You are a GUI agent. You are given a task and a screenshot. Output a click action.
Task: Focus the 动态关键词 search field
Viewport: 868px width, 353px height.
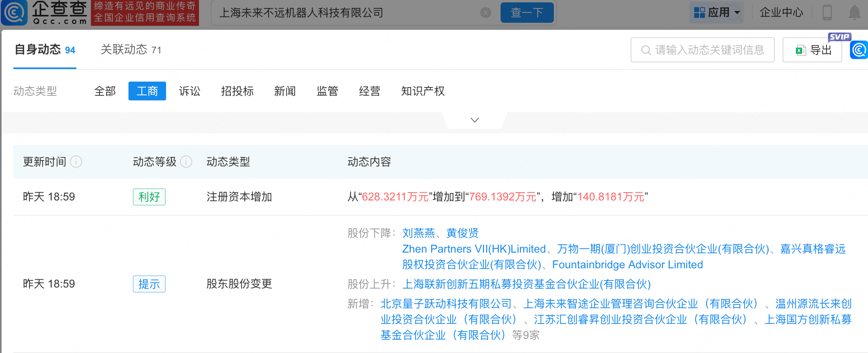[x=703, y=50]
